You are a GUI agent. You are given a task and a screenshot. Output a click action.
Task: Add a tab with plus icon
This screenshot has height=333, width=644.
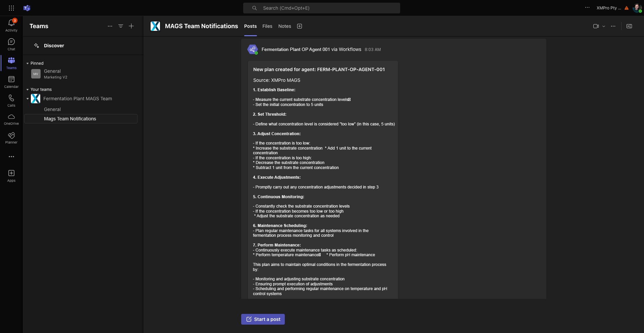coord(300,26)
